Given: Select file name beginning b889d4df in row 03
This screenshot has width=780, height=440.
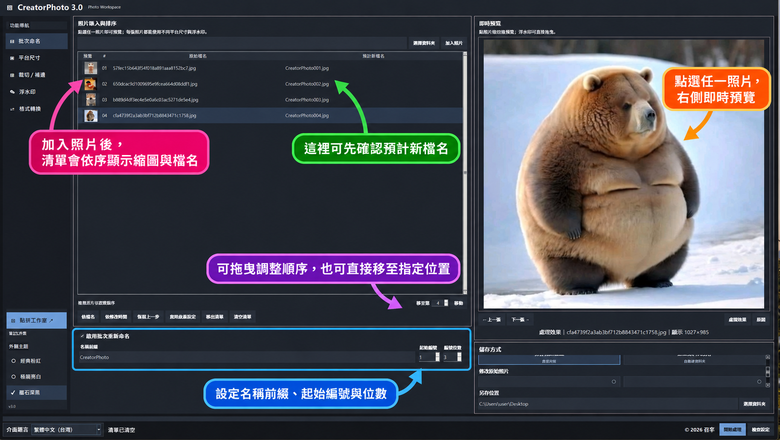Looking at the screenshot, I should 156,100.
